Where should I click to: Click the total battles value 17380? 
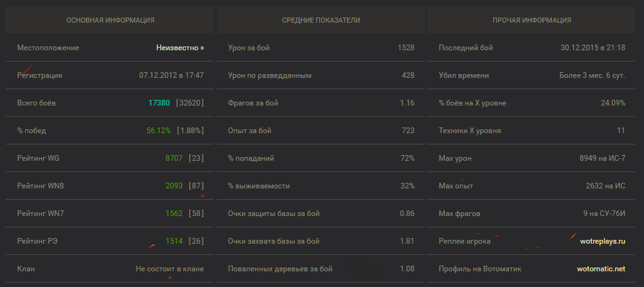(159, 103)
